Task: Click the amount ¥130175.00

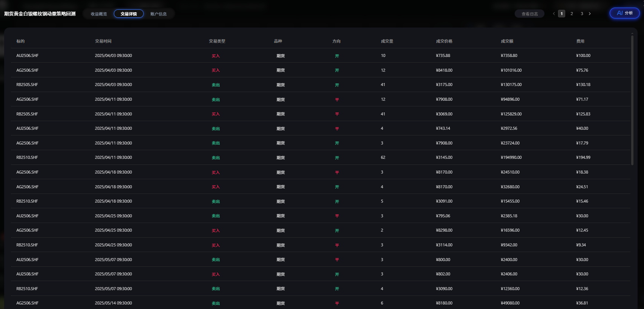Action: (x=511, y=85)
